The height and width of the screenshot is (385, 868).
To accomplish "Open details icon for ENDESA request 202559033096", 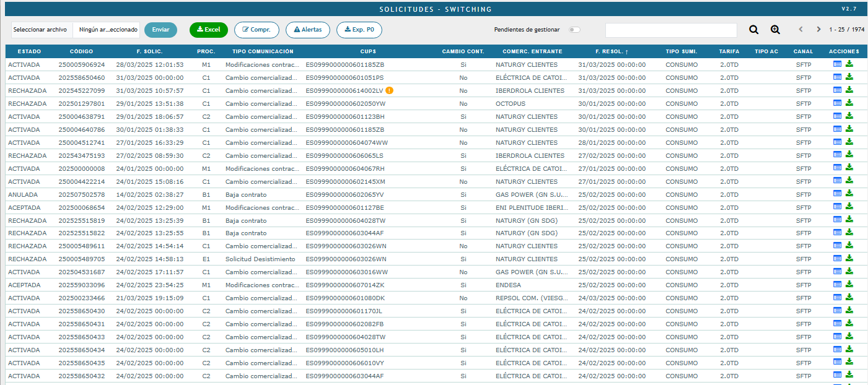I will tap(837, 285).
